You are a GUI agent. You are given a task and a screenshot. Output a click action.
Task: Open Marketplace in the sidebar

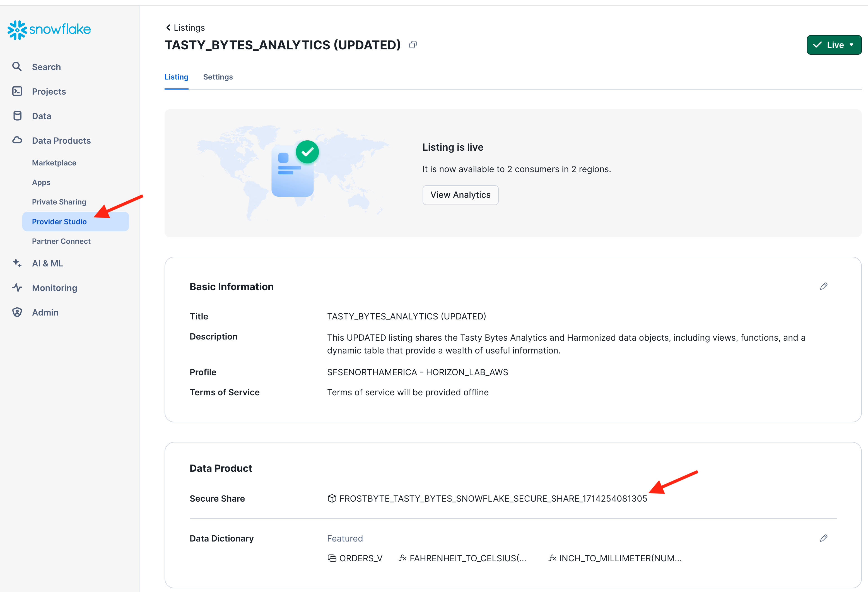[54, 163]
